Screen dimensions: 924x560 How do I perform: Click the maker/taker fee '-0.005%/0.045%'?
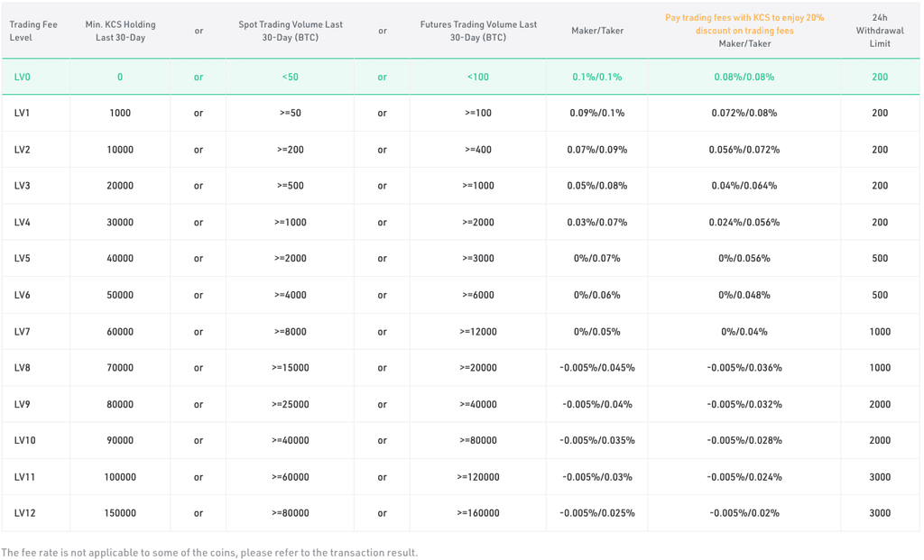597,368
